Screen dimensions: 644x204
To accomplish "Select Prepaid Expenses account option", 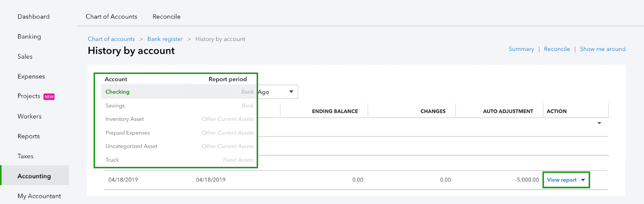I will pyautogui.click(x=128, y=133).
